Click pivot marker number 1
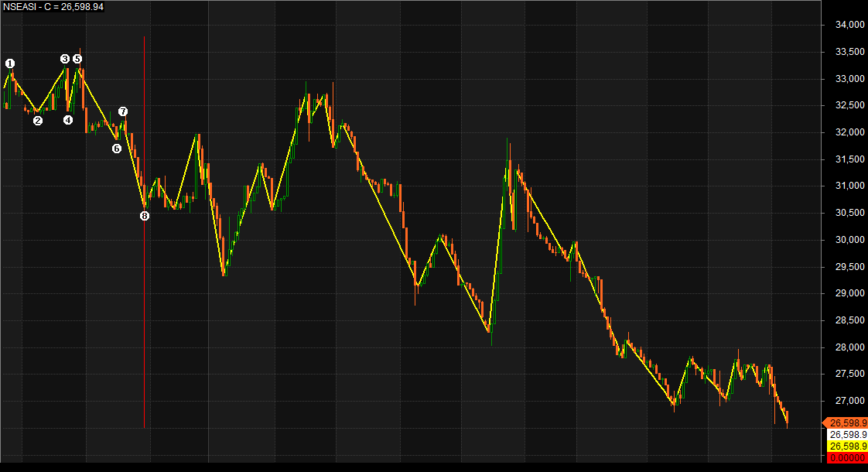This screenshot has width=868, height=472. point(10,63)
